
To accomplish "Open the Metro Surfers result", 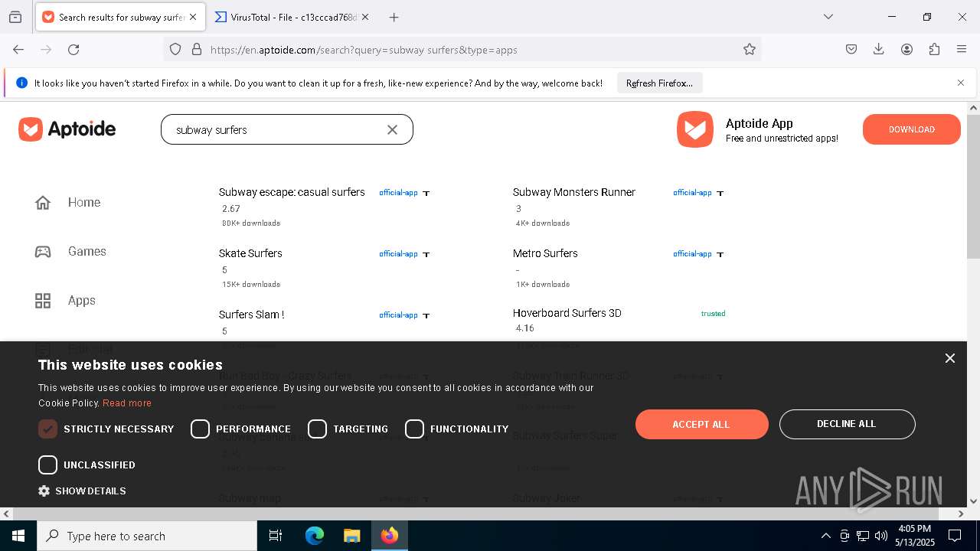I will tap(545, 253).
